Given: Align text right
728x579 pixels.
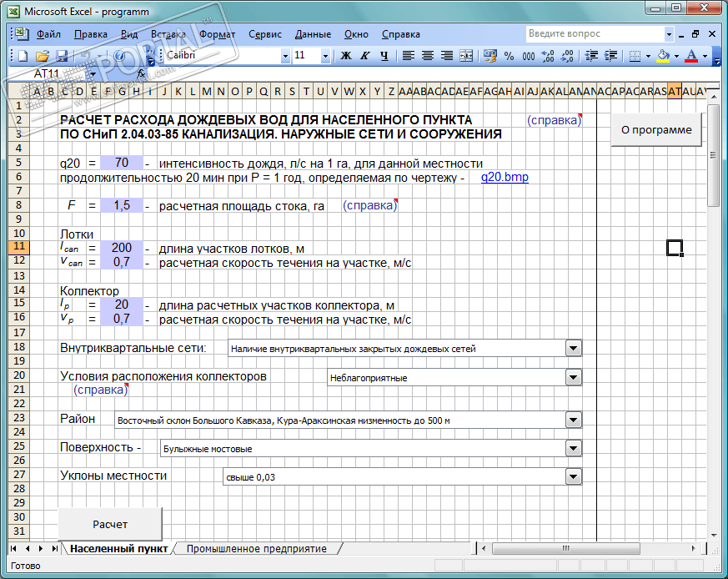Looking at the screenshot, I should (x=447, y=56).
